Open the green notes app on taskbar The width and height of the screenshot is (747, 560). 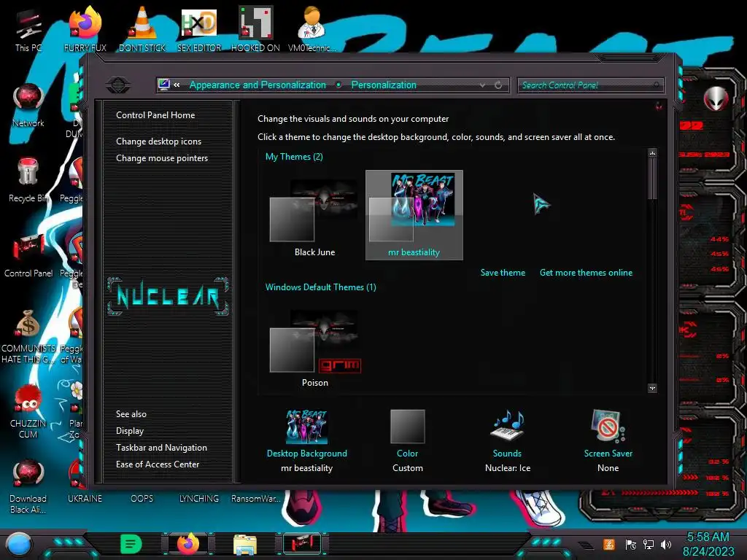point(131,544)
